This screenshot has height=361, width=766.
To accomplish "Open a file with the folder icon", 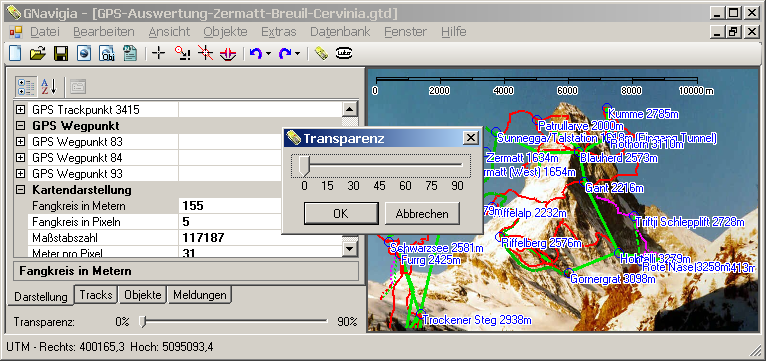I will click(x=38, y=53).
